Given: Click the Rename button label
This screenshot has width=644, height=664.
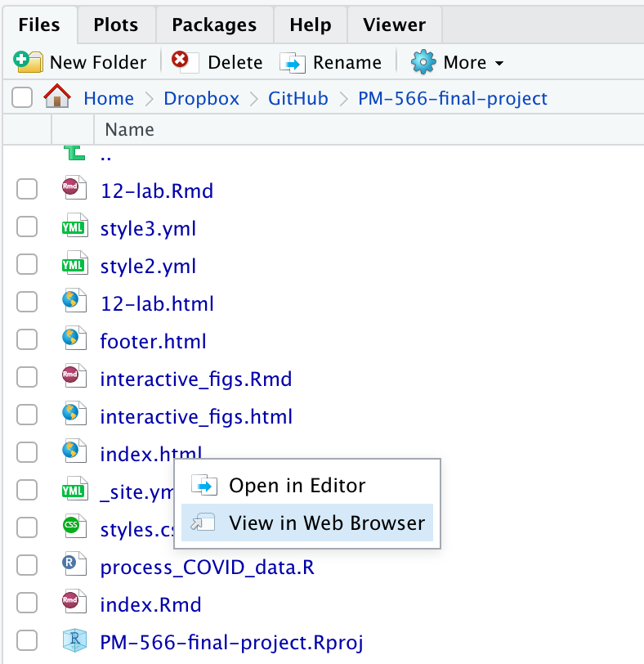Looking at the screenshot, I should click(x=347, y=63).
